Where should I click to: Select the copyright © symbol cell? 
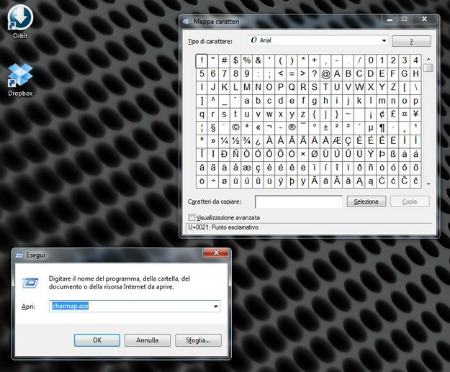coord(236,127)
